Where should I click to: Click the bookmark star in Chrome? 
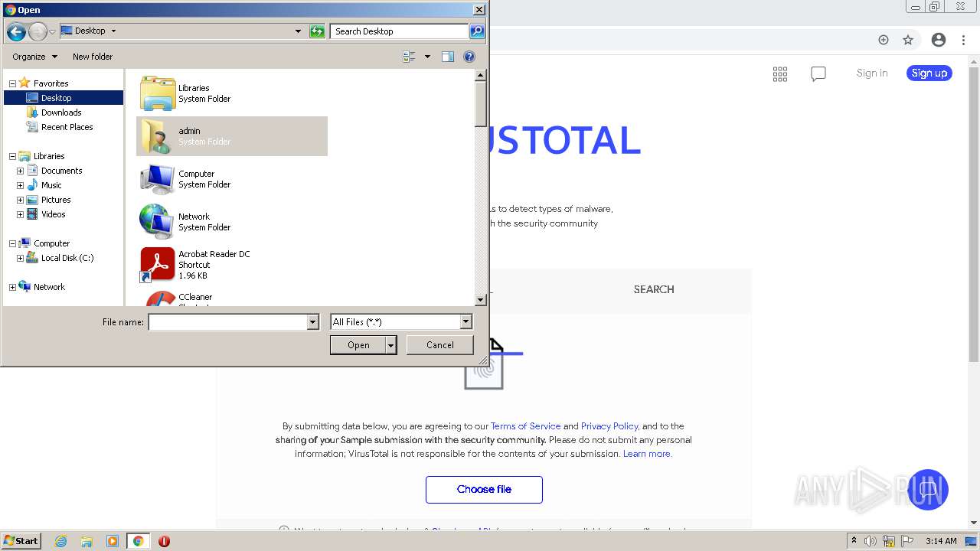click(x=908, y=40)
